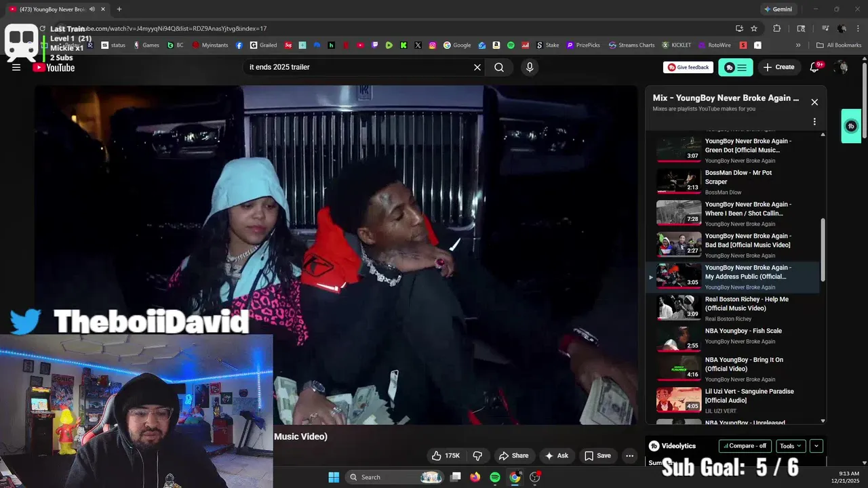The height and width of the screenshot is (488, 868).
Task: Click the playlist panel scrollbar
Action: coord(823,251)
